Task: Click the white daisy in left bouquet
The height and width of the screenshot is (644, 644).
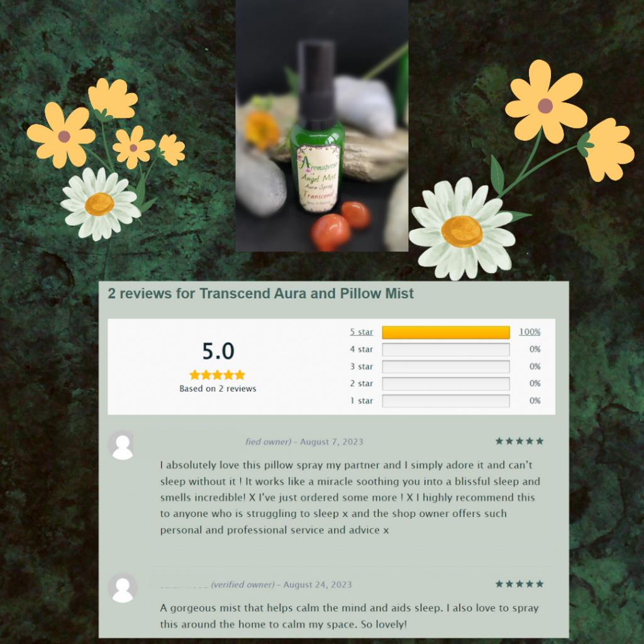Action: pos(100,204)
